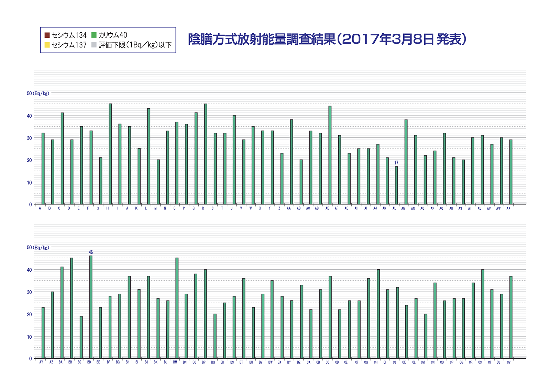This screenshot has height=392, width=550.
Task: Click the axis category label CG
Action: pos(366,362)
